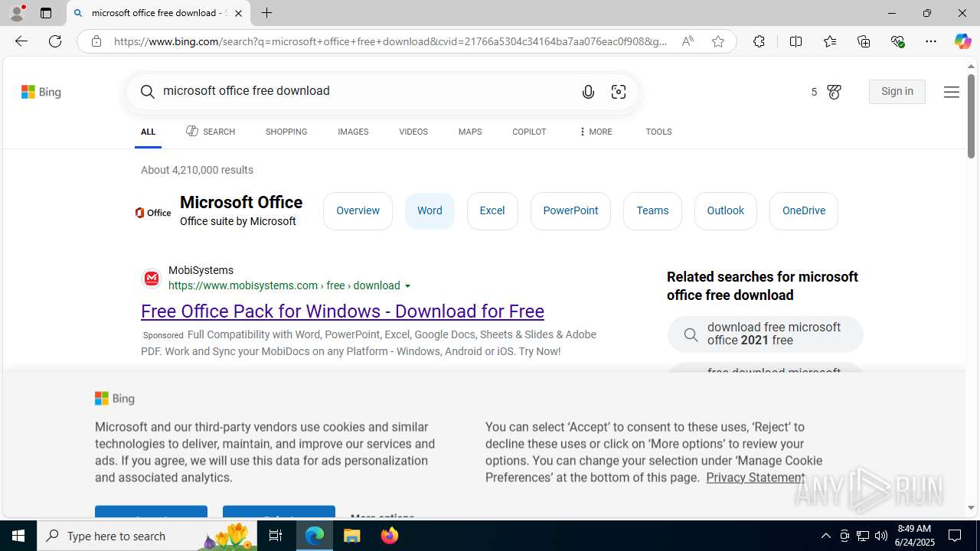The image size is (980, 551).
Task: Open tab actions menu
Action: point(45,13)
